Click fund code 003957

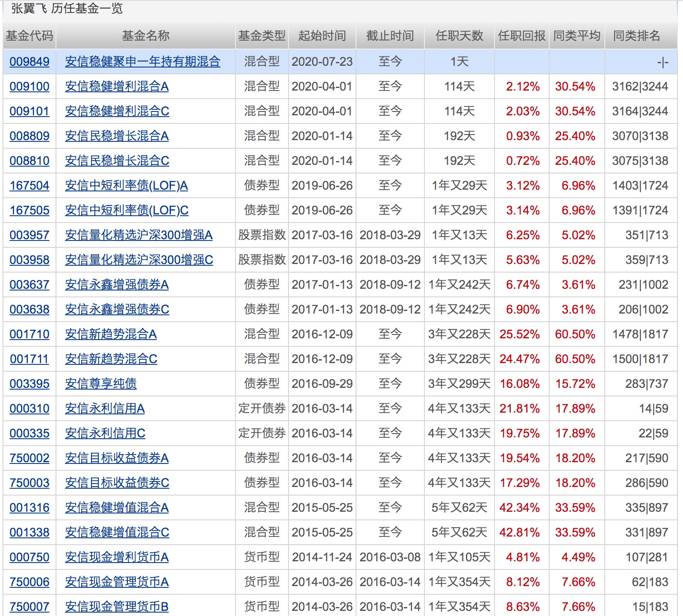point(29,235)
